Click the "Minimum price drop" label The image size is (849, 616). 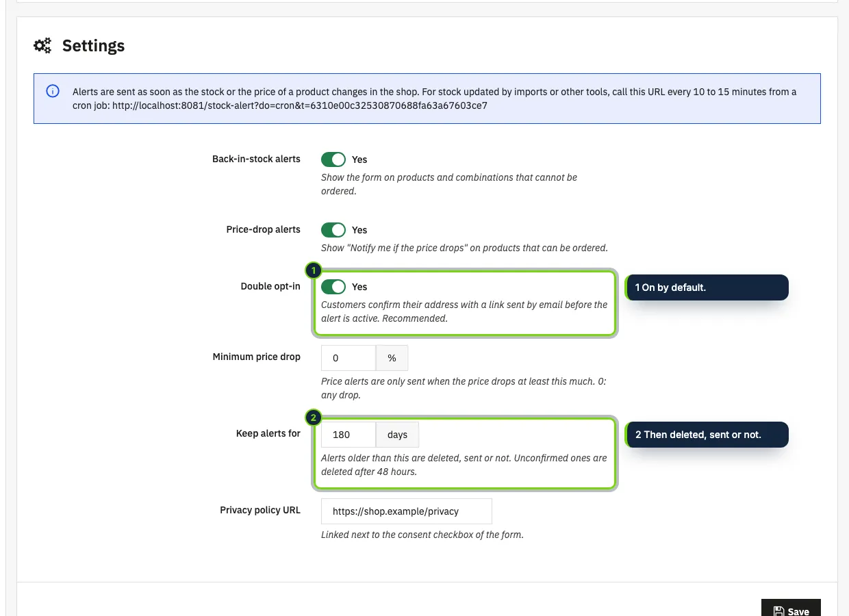[257, 357]
